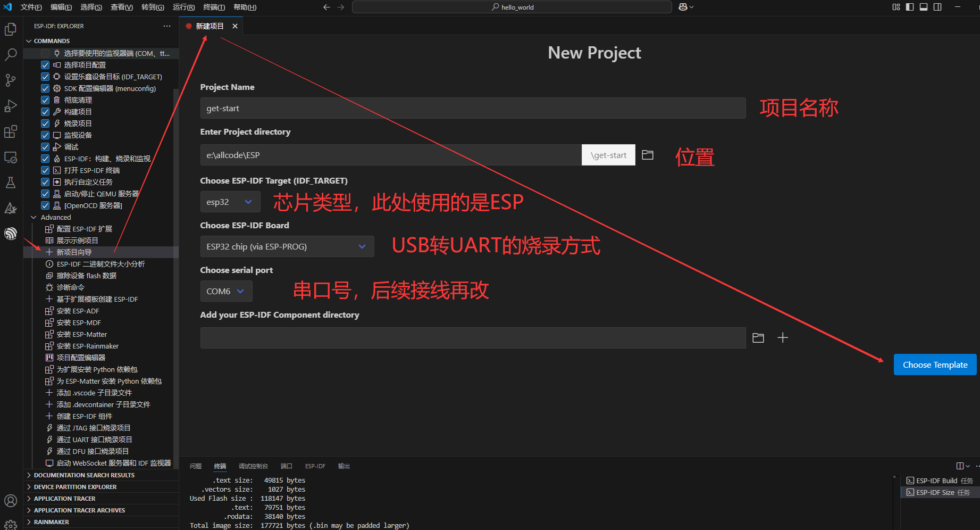This screenshot has height=530, width=980.
Task: Expand DEVICE PARTITION EXPLORER section
Action: (101, 487)
